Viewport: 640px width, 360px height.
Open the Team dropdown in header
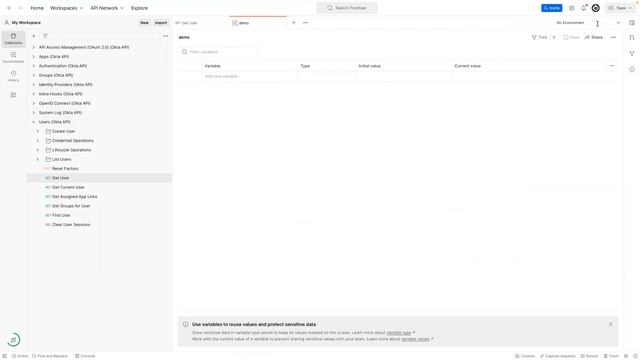point(620,8)
